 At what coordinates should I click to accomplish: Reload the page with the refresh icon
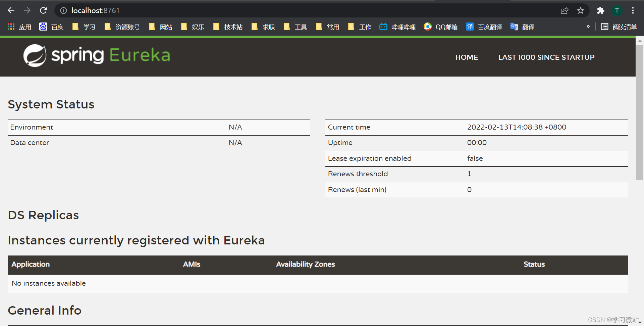[x=43, y=10]
